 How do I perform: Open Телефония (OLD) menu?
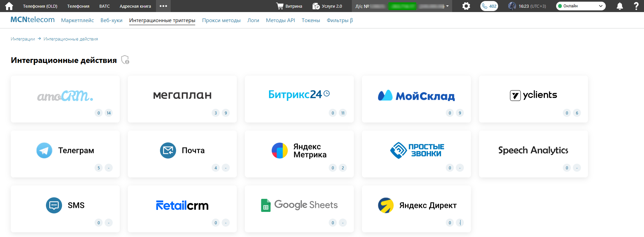coord(40,6)
